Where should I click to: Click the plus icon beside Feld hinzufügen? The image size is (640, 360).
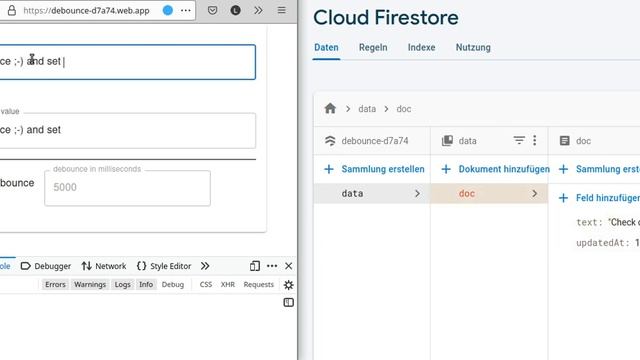563,198
